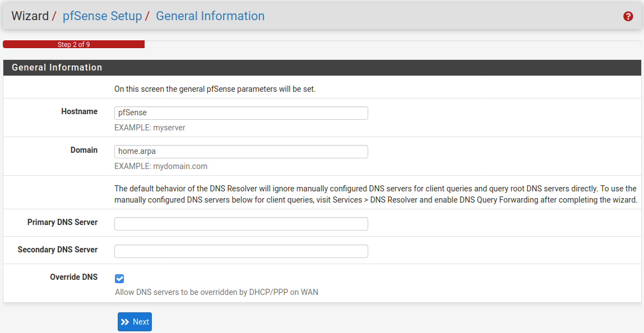Image resolution: width=644 pixels, height=333 pixels.
Task: Click the red help icon
Action: click(628, 16)
